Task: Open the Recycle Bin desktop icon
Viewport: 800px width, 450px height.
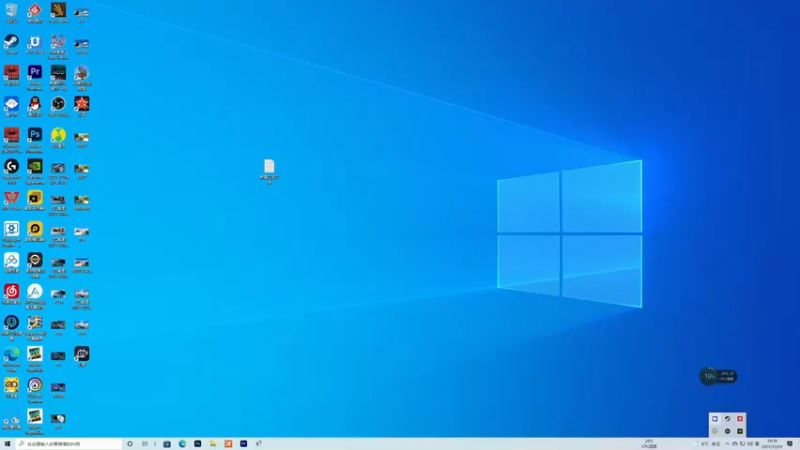Action: (x=11, y=13)
